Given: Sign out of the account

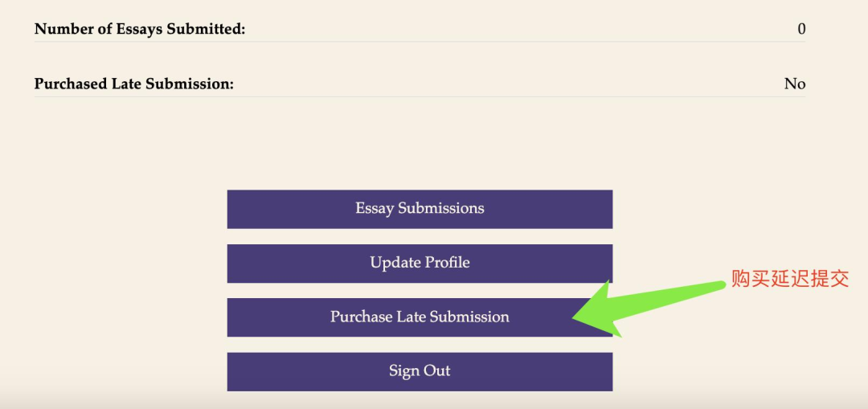Looking at the screenshot, I should [420, 372].
